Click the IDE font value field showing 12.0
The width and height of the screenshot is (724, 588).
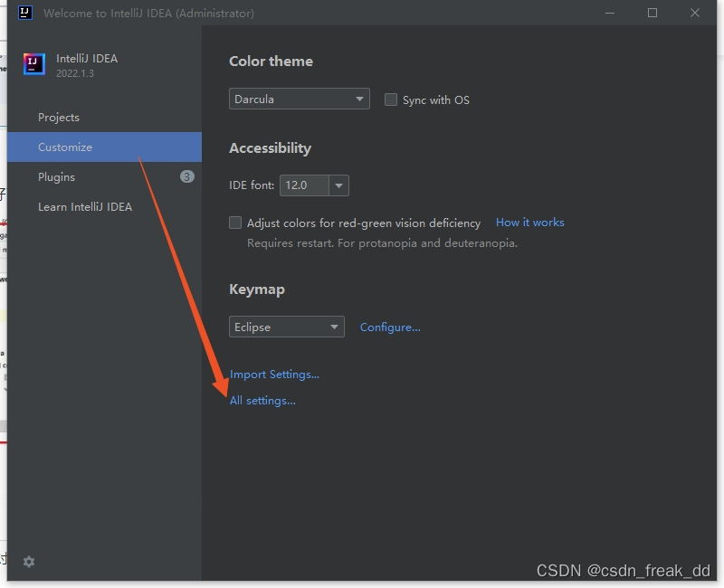304,185
